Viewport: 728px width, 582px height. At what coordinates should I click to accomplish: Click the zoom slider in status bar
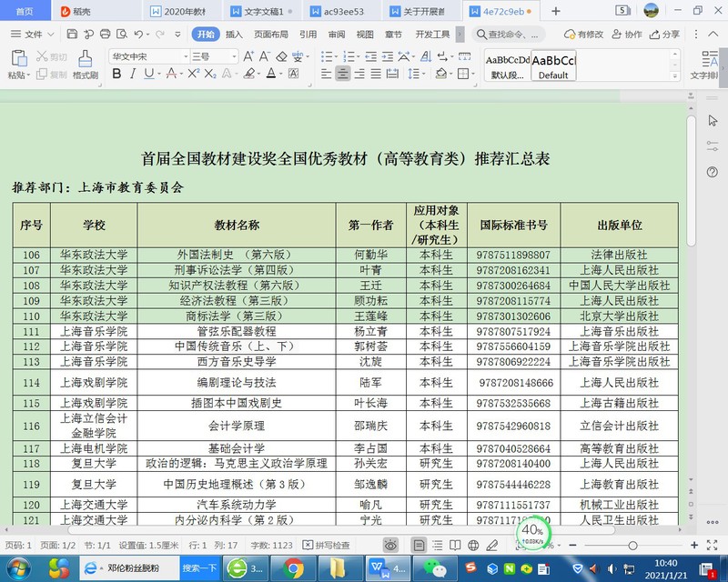click(632, 546)
